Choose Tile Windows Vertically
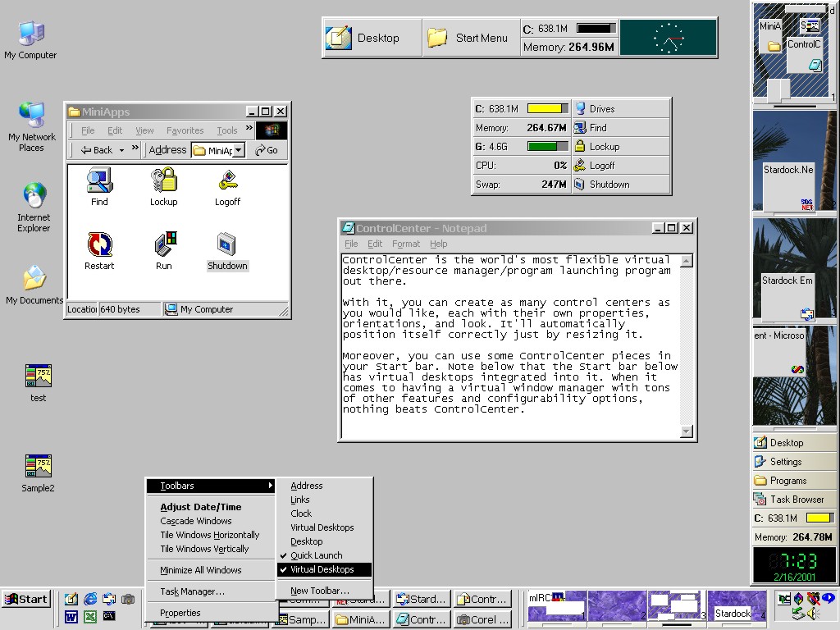 [211, 549]
